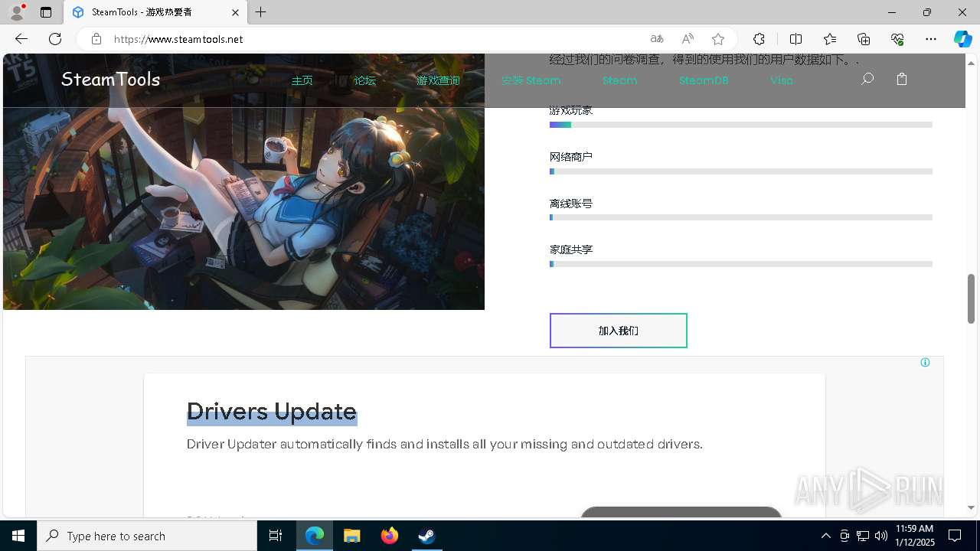The image size is (980, 551).
Task: Open browser essentials heart icon
Action: tap(897, 39)
